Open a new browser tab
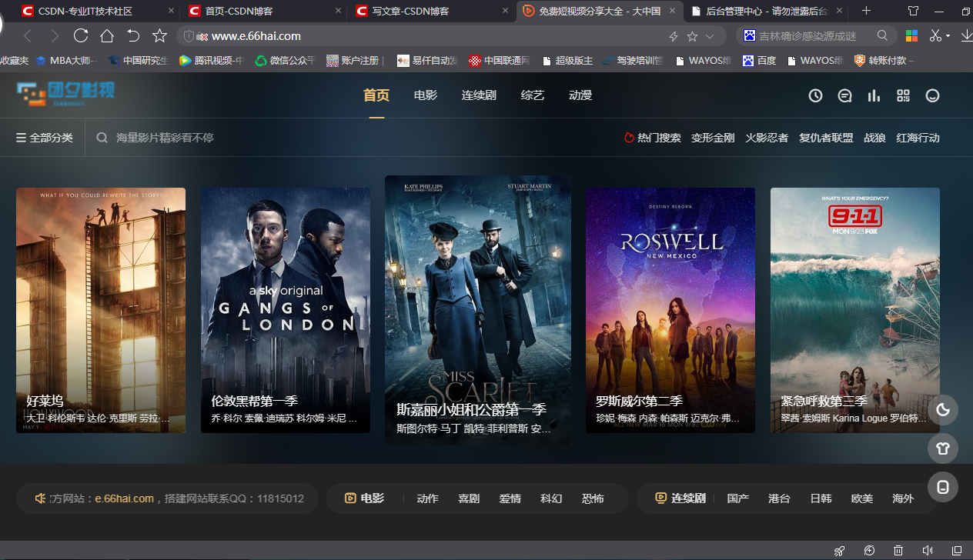 click(867, 11)
